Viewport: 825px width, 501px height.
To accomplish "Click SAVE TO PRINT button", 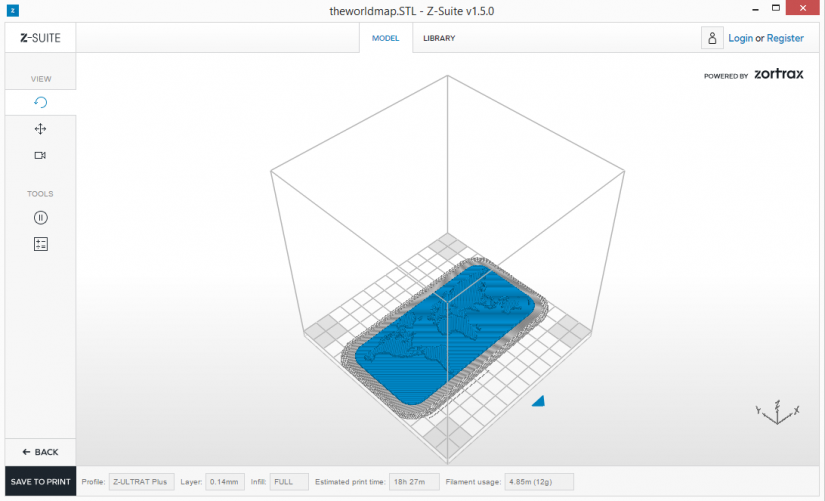I will 41,482.
